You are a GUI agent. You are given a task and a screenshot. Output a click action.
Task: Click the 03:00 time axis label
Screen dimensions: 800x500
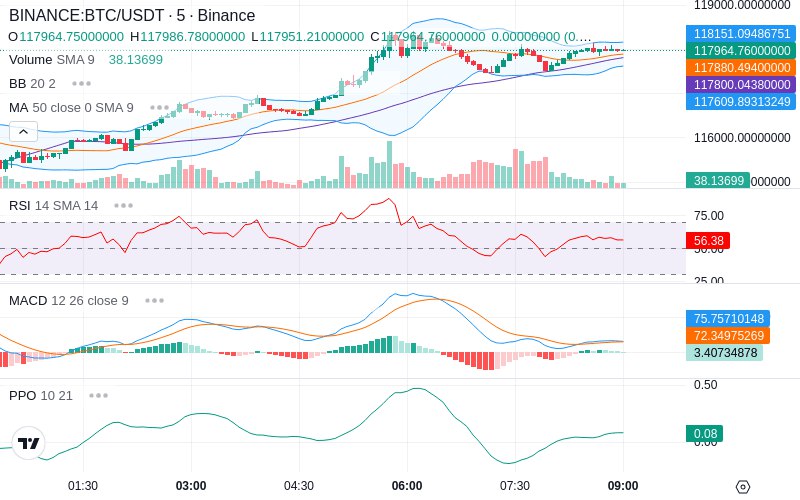pyautogui.click(x=191, y=486)
